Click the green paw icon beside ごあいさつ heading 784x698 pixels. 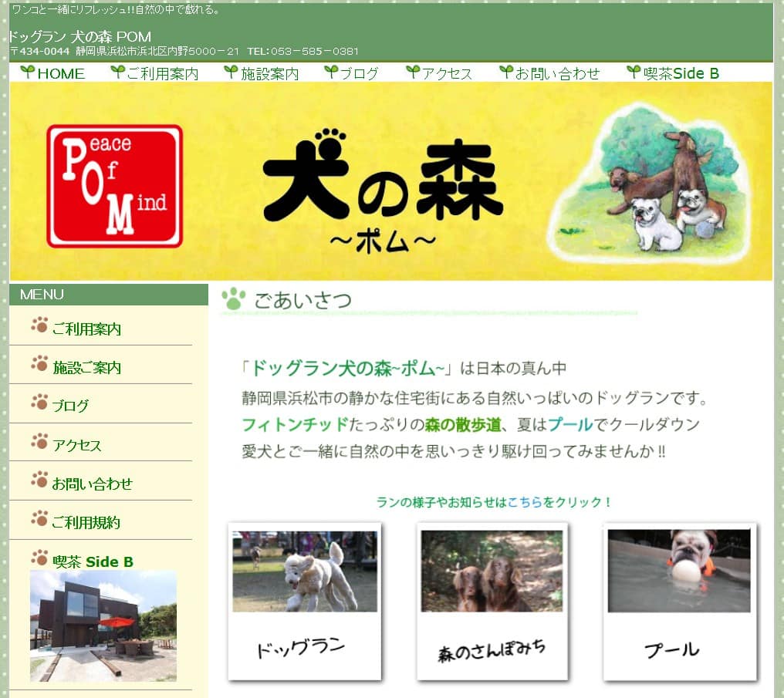233,299
